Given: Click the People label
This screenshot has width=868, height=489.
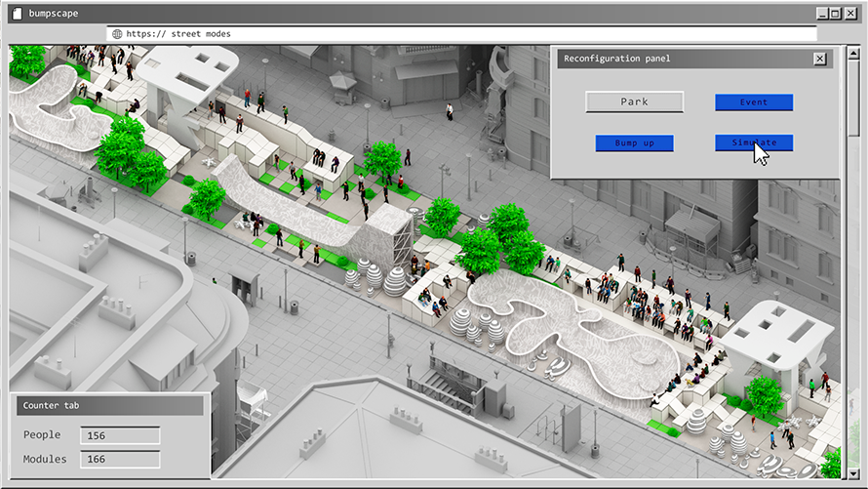Looking at the screenshot, I should (42, 434).
